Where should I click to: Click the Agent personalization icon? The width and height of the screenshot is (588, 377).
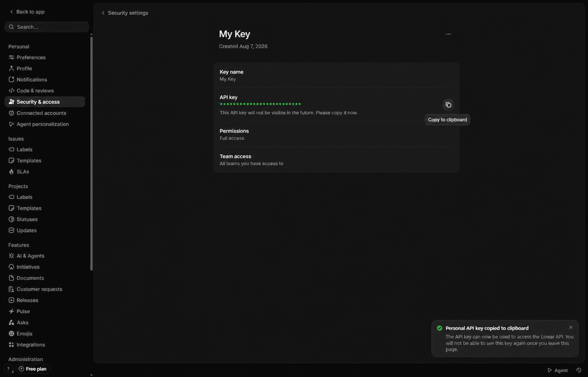pos(12,124)
